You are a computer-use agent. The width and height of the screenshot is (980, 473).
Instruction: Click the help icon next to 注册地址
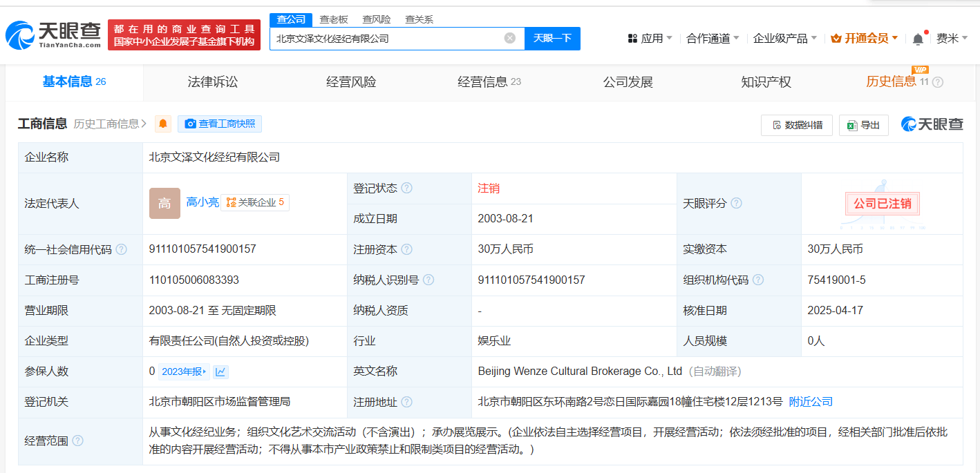coord(406,402)
